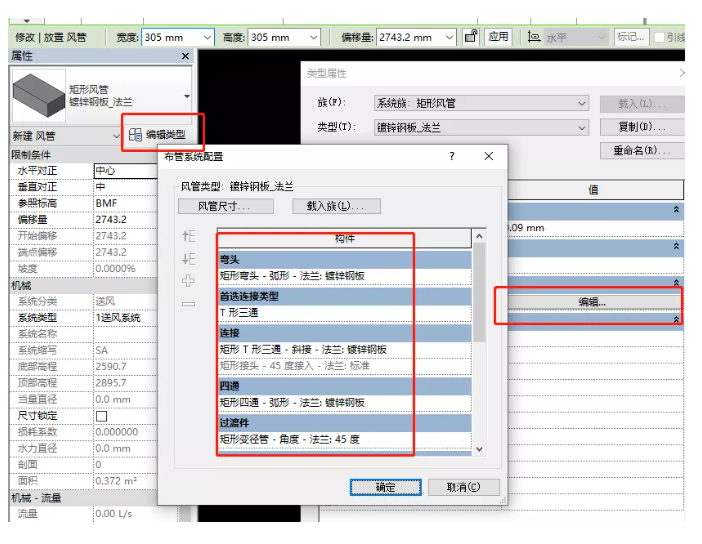Screen dimensions: 702x544
Task: Click the 系统类型 value 1送风系统
Action: pos(125,317)
